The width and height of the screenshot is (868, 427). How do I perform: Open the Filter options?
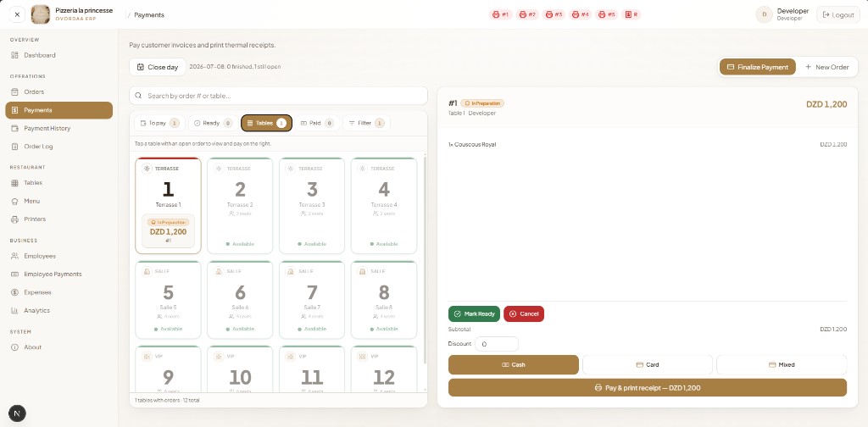366,124
